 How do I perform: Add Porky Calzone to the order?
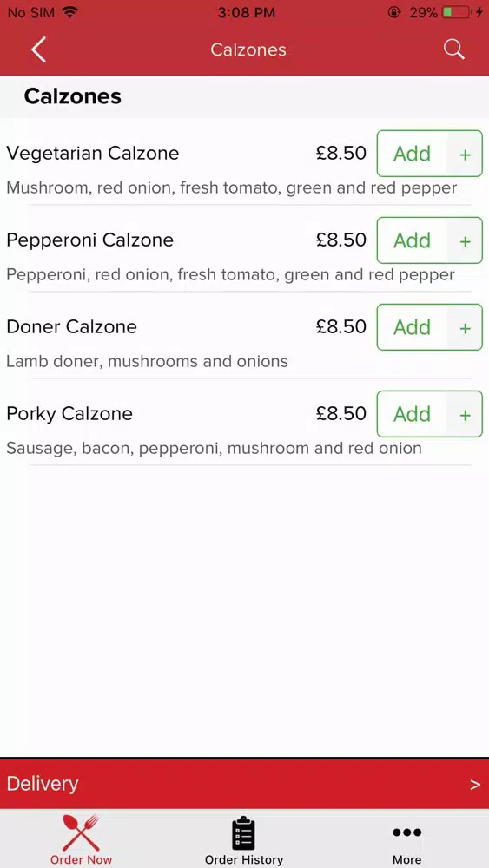point(412,414)
